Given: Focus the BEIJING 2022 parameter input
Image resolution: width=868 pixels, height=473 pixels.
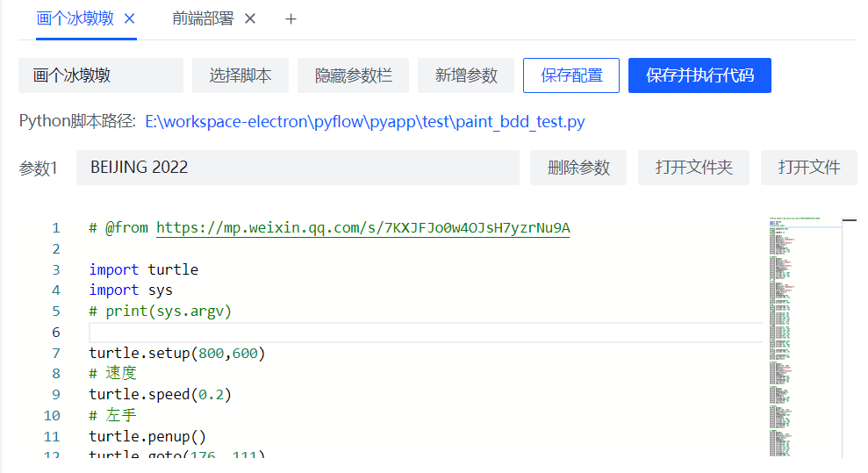Looking at the screenshot, I should tap(298, 168).
